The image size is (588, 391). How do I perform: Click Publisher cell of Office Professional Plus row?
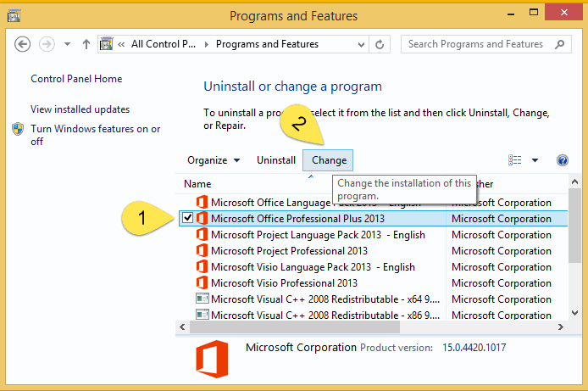pyautogui.click(x=502, y=219)
